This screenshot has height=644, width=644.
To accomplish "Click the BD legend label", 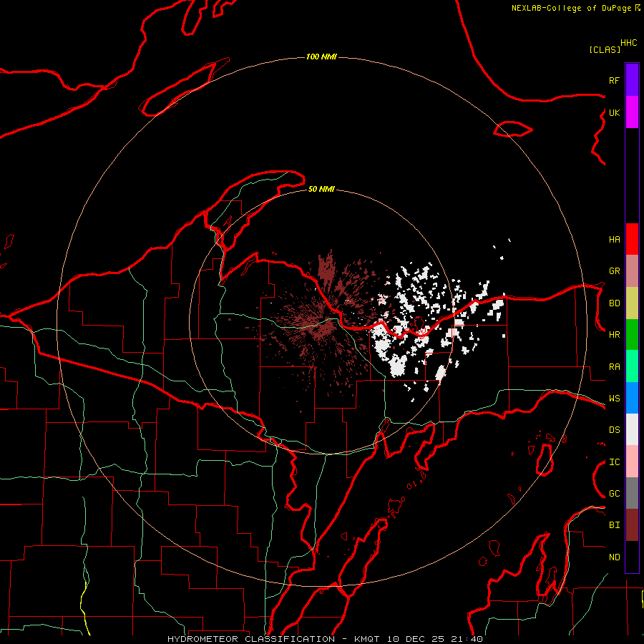I will coord(614,303).
